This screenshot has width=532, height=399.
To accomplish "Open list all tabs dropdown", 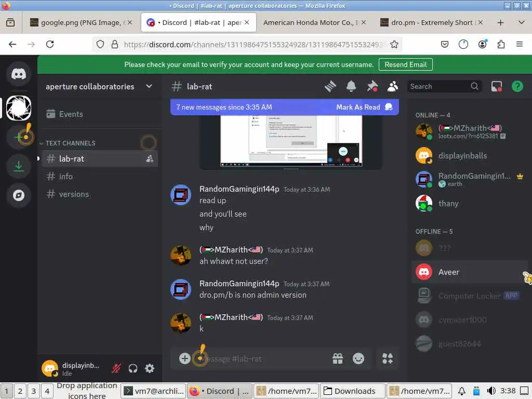I will pyautogui.click(x=522, y=23).
